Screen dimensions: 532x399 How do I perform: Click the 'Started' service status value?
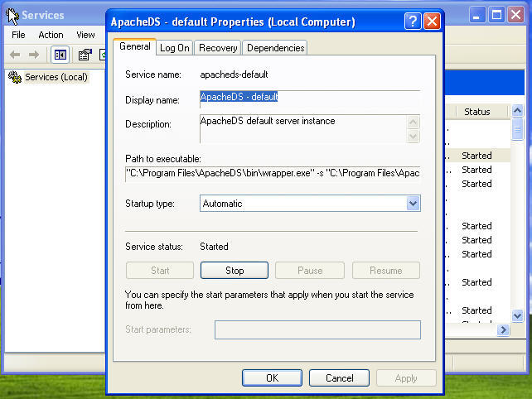[214, 247]
